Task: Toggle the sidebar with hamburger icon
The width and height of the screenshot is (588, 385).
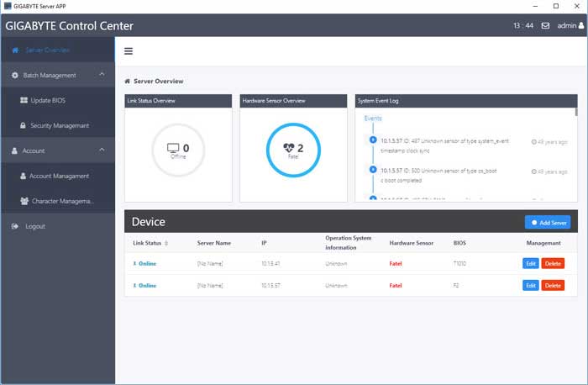Action: (x=129, y=51)
